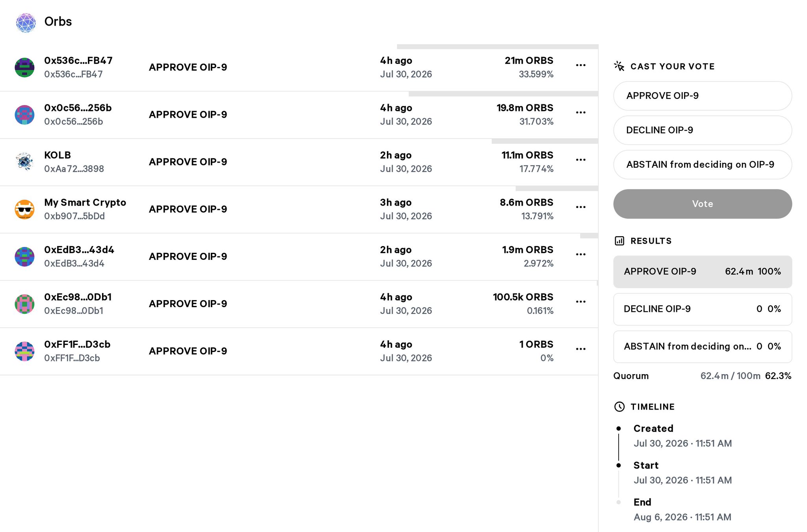The image size is (807, 532).
Task: Choose ABSTAIN from deciding on OIP-9
Action: (x=703, y=165)
